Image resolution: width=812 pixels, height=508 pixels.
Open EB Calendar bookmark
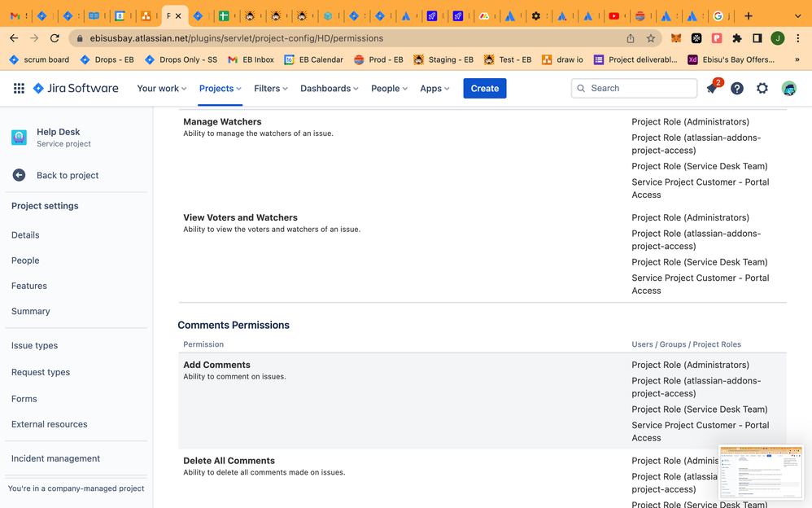(x=314, y=59)
